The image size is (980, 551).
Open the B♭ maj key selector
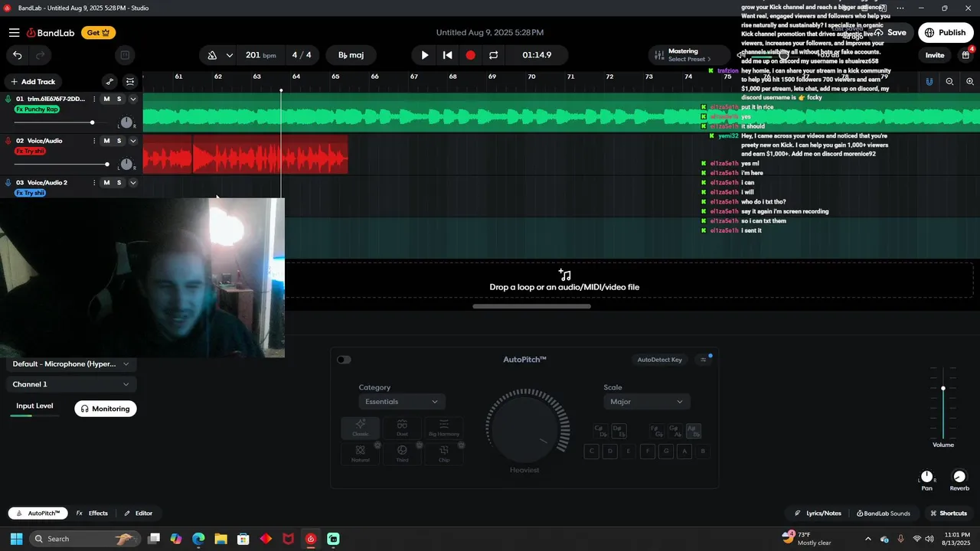pos(351,55)
